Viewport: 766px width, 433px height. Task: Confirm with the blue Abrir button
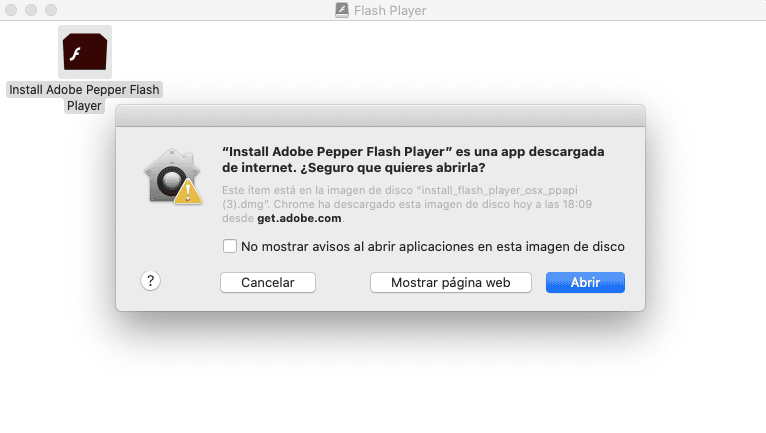coord(585,282)
